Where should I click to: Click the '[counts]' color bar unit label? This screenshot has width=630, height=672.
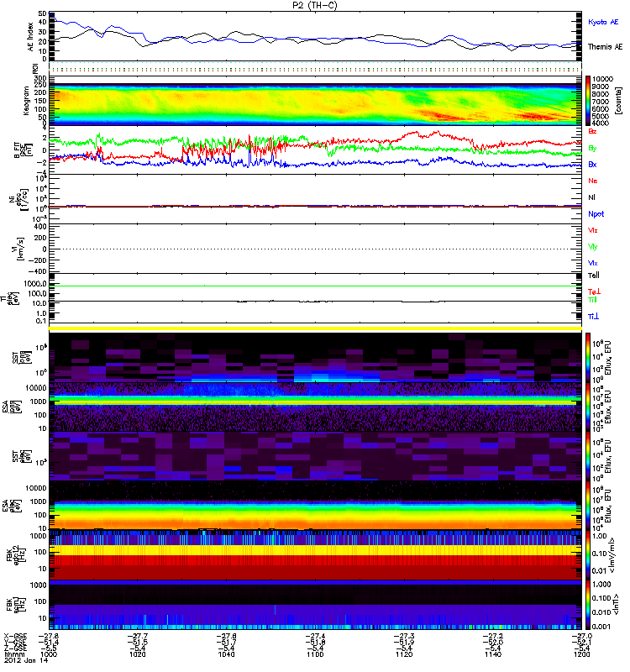click(619, 100)
